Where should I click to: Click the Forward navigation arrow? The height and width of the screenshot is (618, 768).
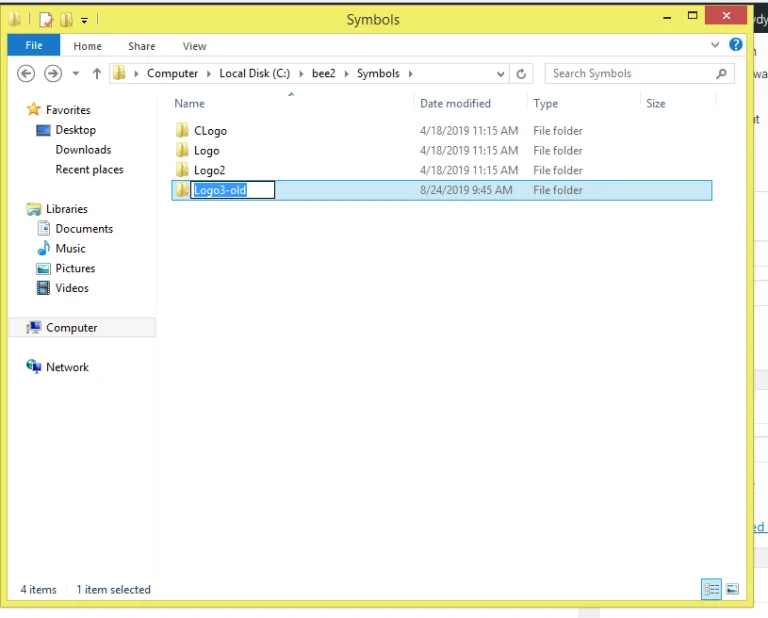tap(53, 73)
